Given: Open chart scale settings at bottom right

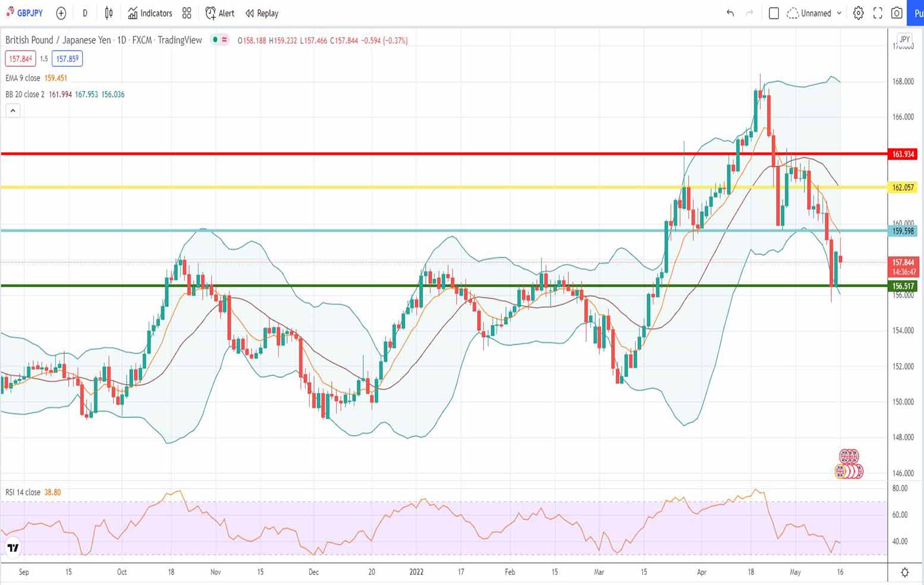Looking at the screenshot, I should (x=904, y=573).
